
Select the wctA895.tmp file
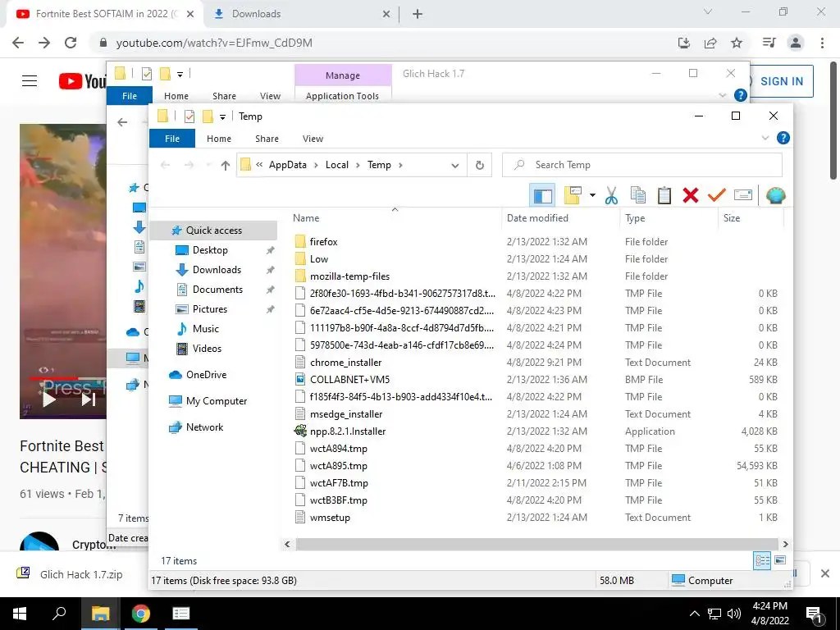pos(338,466)
